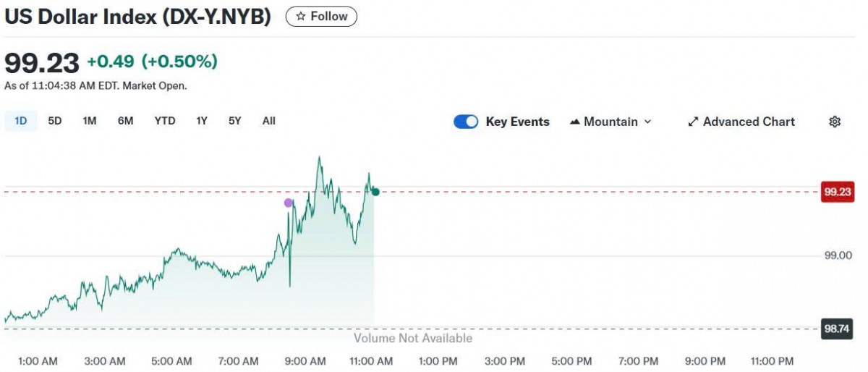
Task: Open chart settings gear icon
Action: click(x=835, y=122)
